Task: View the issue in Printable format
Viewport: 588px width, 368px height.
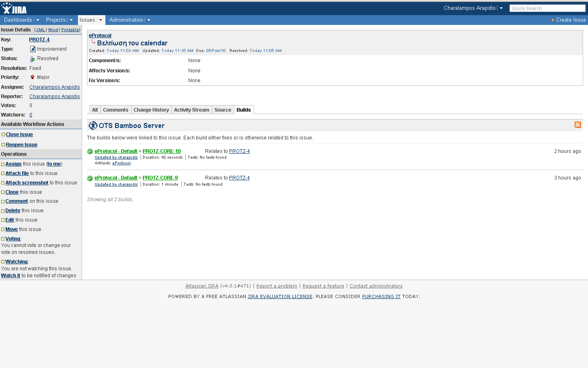Action: [70, 29]
